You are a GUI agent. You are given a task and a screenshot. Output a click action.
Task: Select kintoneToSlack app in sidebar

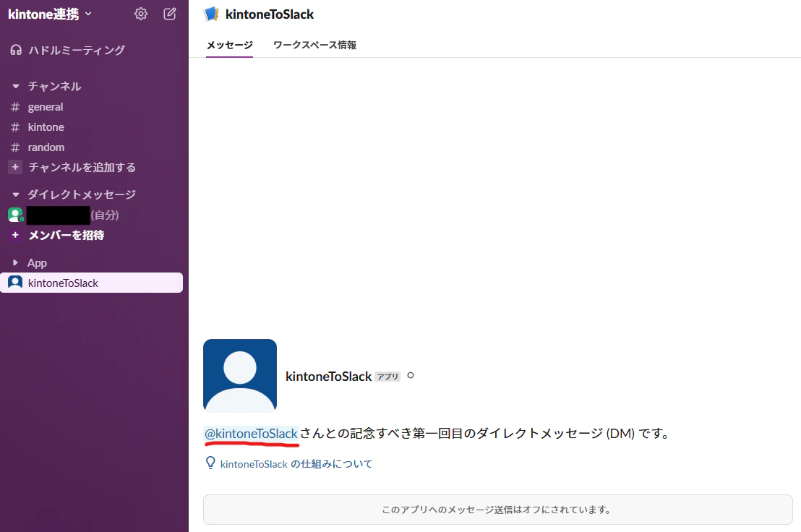91,283
